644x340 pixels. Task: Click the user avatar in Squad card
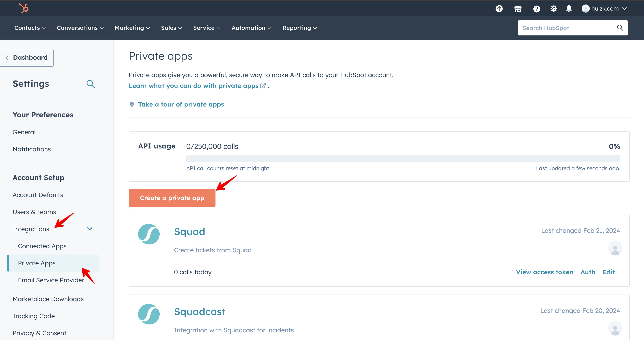[x=615, y=248]
